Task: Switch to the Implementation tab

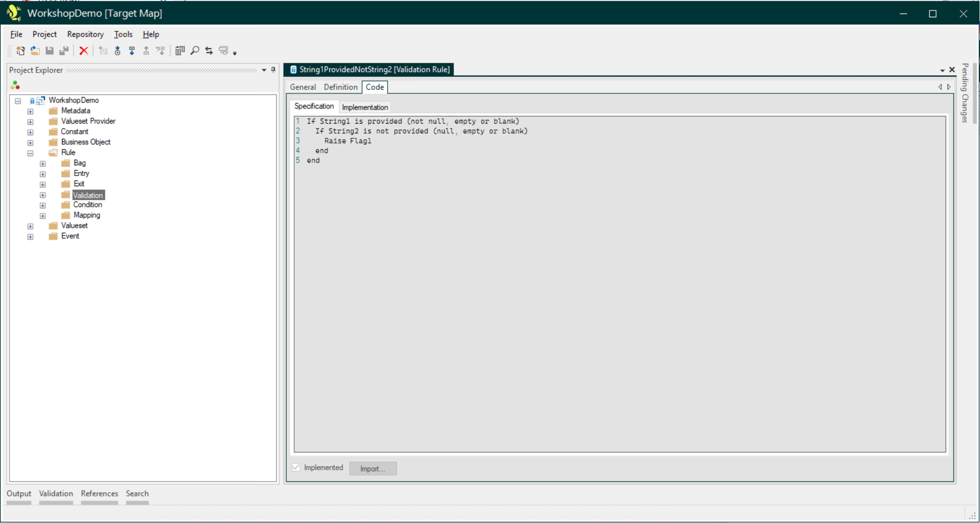Action: [x=365, y=107]
